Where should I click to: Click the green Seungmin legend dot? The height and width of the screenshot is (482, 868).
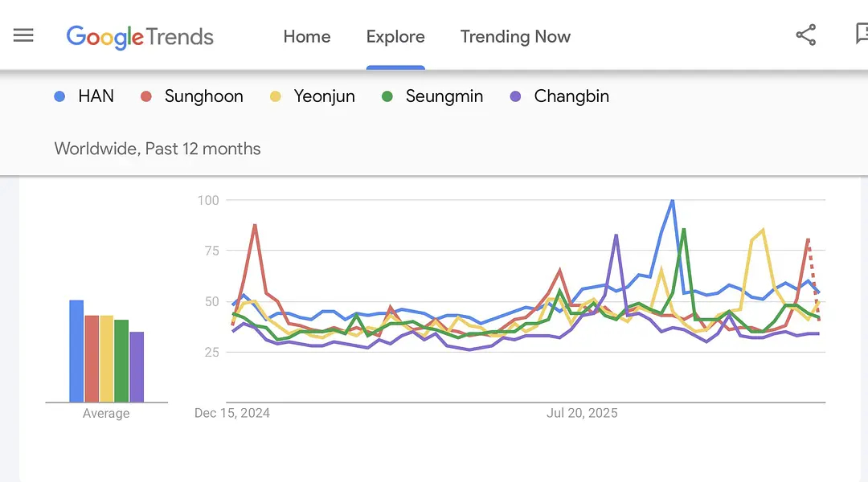pyautogui.click(x=387, y=96)
